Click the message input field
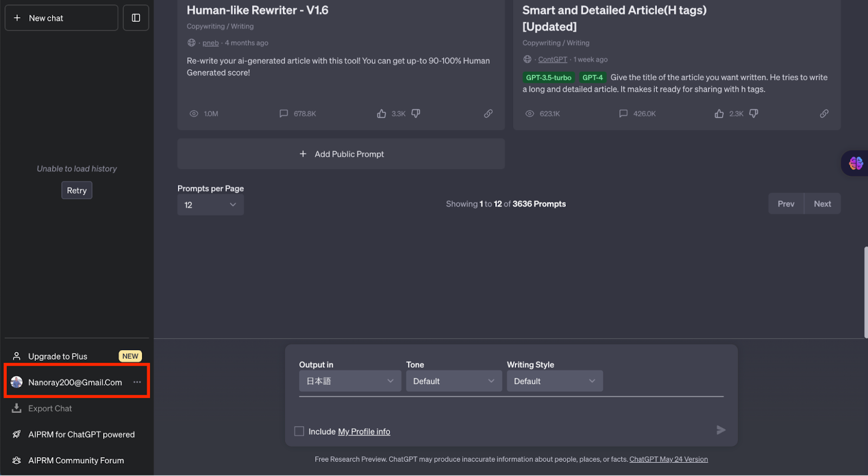Viewport: 868px width, 476px height. click(x=511, y=410)
